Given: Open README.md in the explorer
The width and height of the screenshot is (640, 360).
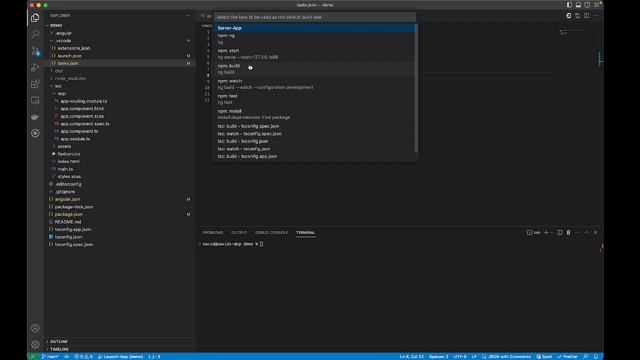Looking at the screenshot, I should point(68,222).
